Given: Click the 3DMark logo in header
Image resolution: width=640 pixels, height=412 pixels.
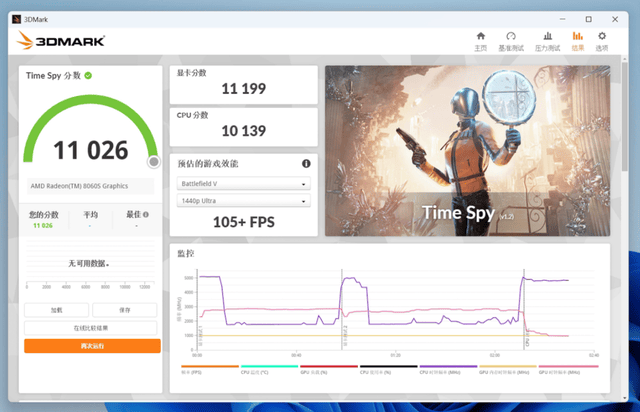Looking at the screenshot, I should coord(60,41).
